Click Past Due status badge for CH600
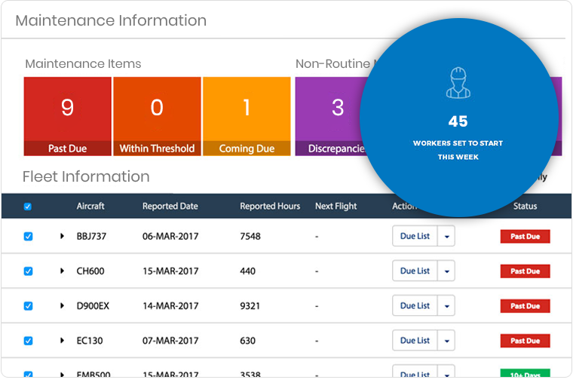573x392 pixels. coord(526,271)
